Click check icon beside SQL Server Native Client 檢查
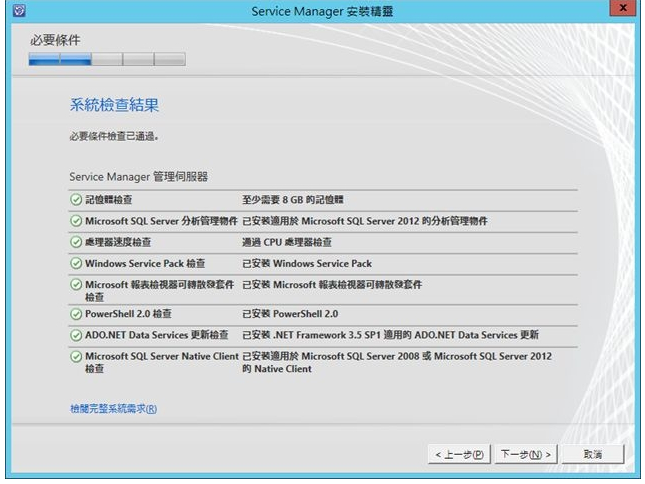The width and height of the screenshot is (645, 484). click(x=76, y=357)
